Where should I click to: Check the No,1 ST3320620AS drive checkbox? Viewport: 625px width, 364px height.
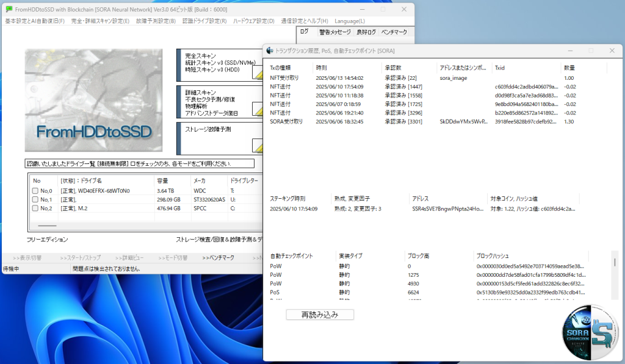[35, 199]
